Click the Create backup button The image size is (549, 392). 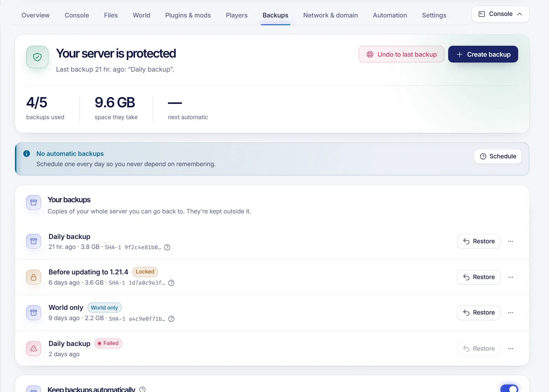coord(483,54)
